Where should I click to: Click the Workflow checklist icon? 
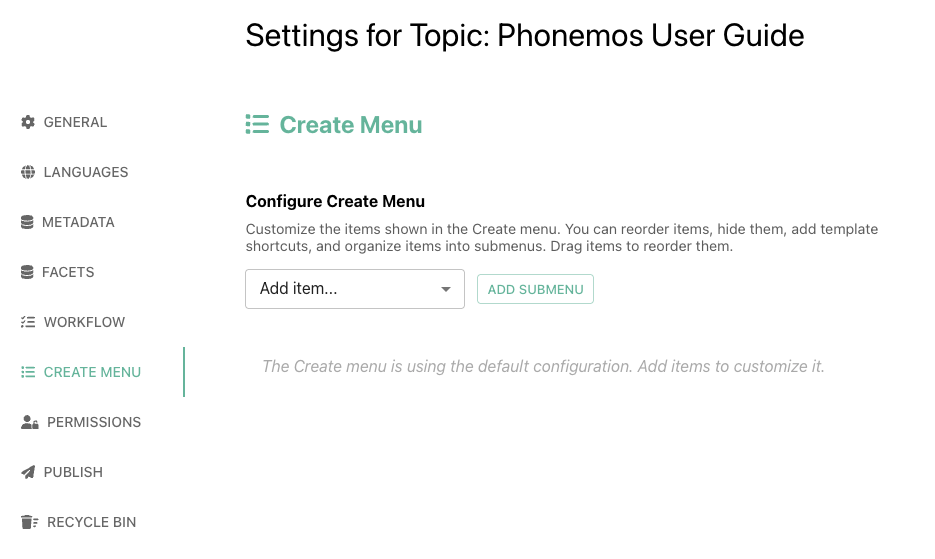pyautogui.click(x=28, y=322)
